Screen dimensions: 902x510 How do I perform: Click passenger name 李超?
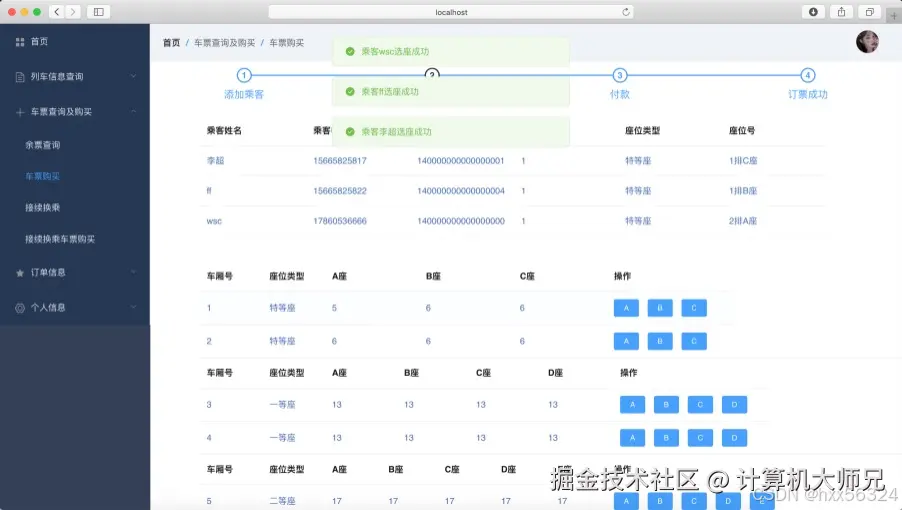[x=215, y=160]
